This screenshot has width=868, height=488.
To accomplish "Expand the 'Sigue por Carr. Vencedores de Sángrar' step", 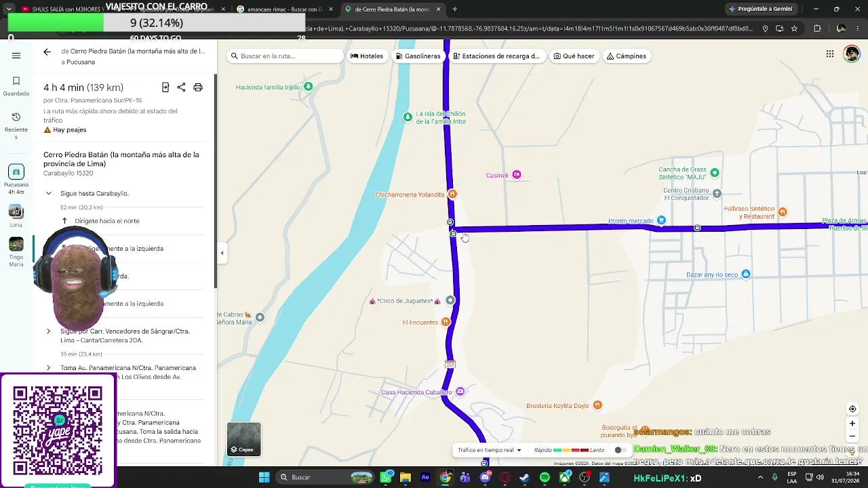I will [x=49, y=331].
